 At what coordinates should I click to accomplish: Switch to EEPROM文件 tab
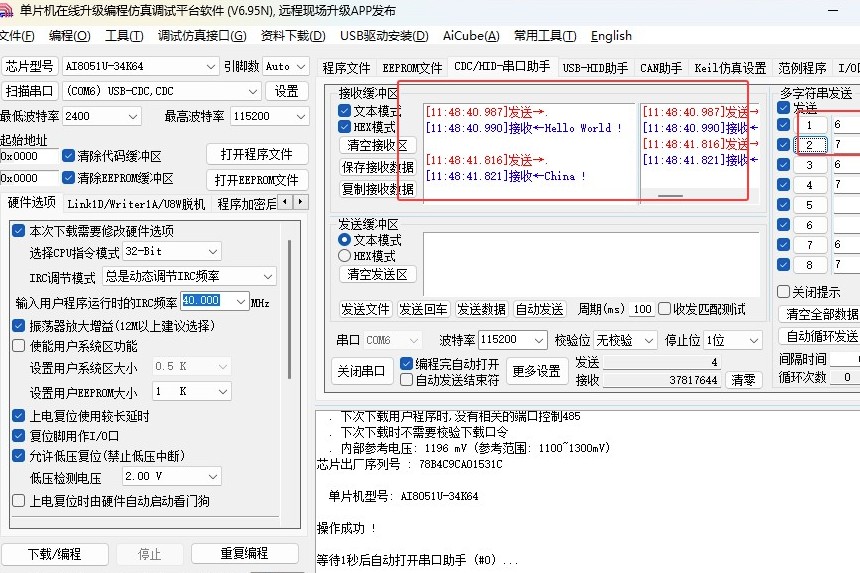pos(412,68)
